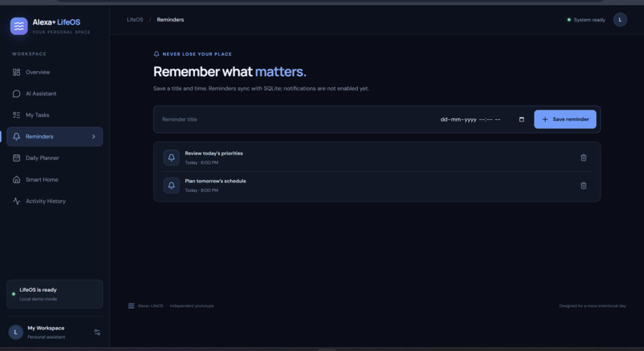
Task: Click the LifeOS is ready status card
Action: click(x=54, y=294)
